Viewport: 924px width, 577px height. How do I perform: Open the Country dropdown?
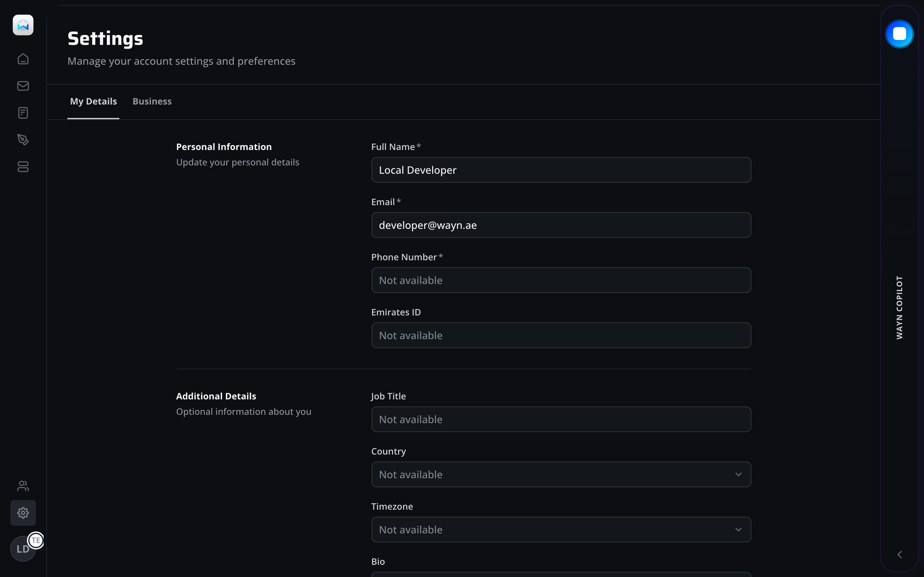tap(561, 474)
